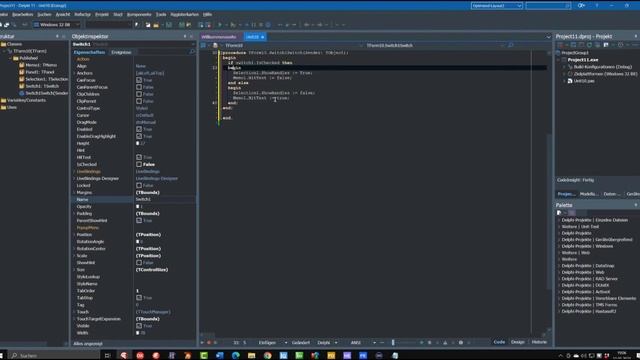Close the Unit10 editor tab
This screenshot has height=360, width=640.
(262, 37)
